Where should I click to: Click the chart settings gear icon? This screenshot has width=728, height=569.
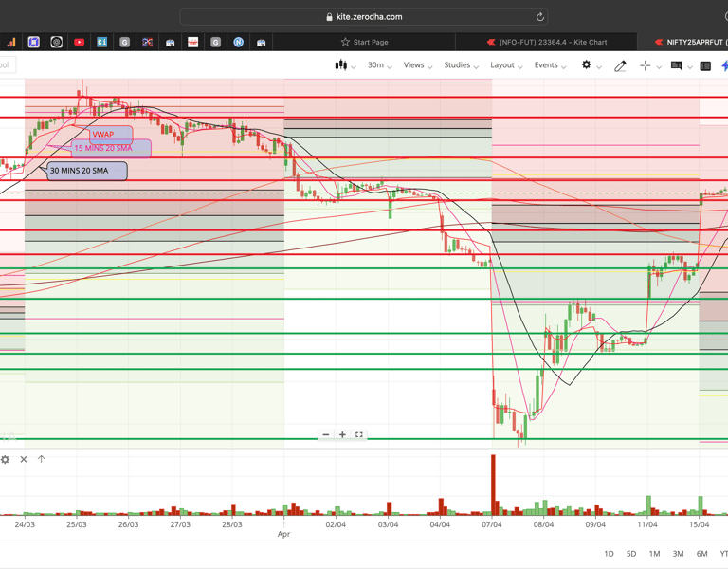(x=587, y=65)
